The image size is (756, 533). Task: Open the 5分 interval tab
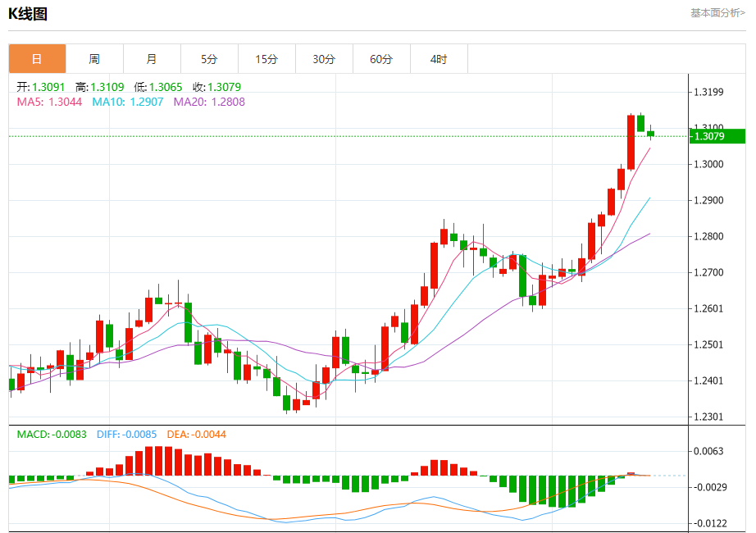point(209,59)
